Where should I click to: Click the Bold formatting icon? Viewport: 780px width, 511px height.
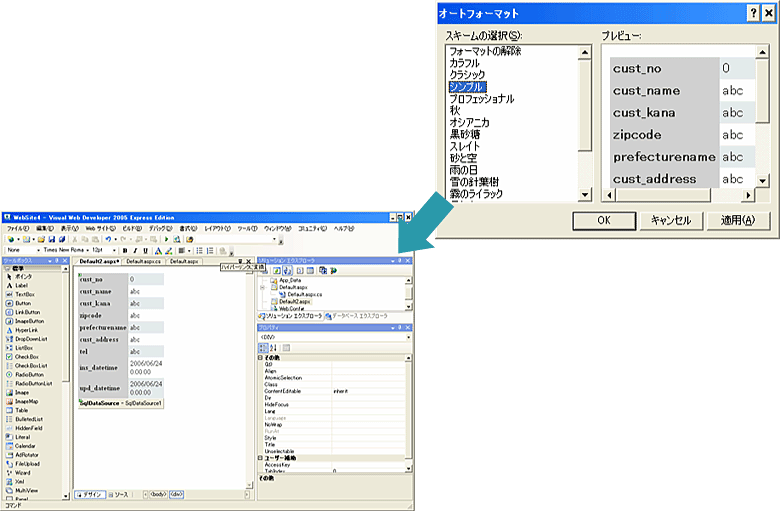[x=126, y=251]
